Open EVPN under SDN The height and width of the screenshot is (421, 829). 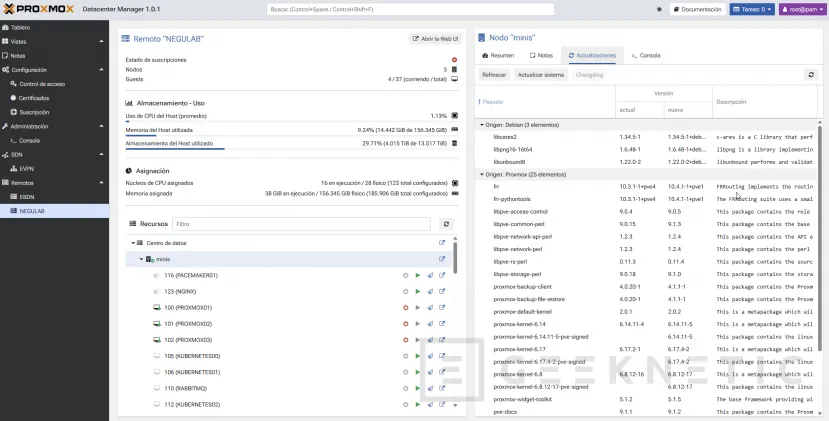(54, 169)
